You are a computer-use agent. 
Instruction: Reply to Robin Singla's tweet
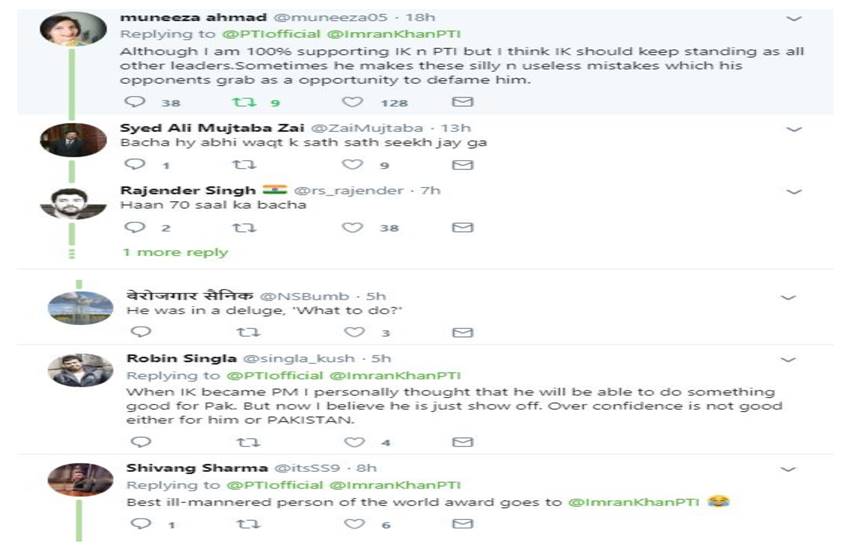tap(140, 441)
